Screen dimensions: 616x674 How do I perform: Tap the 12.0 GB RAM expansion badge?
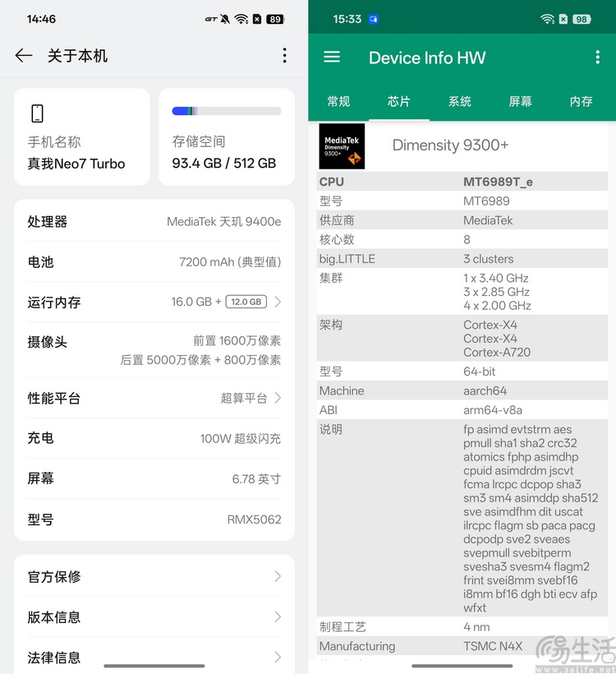pos(246,302)
